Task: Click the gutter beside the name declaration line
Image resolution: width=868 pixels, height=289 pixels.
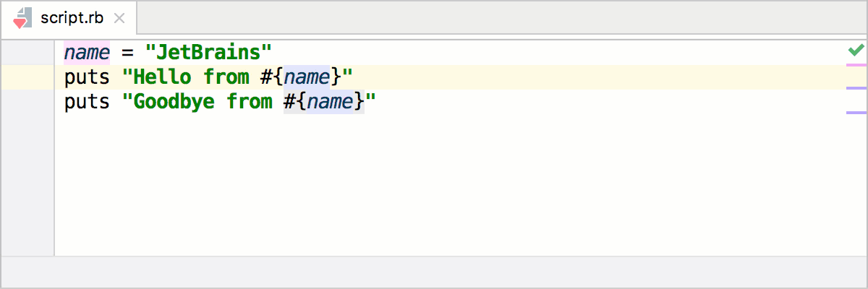Action: click(27, 52)
